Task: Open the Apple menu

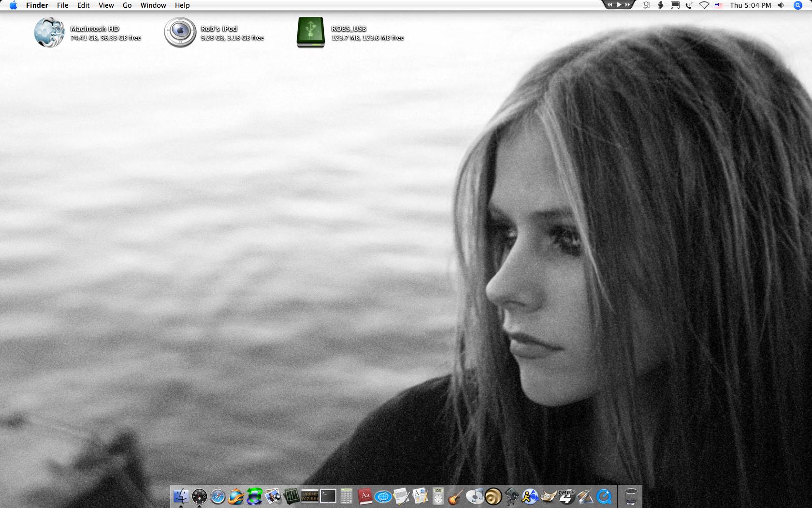Action: coord(13,5)
